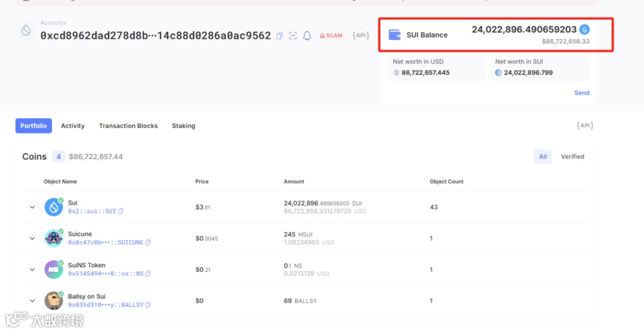Click the Sui amount 24,022,896.490659203 SUI
The image size is (644, 332).
click(x=323, y=203)
